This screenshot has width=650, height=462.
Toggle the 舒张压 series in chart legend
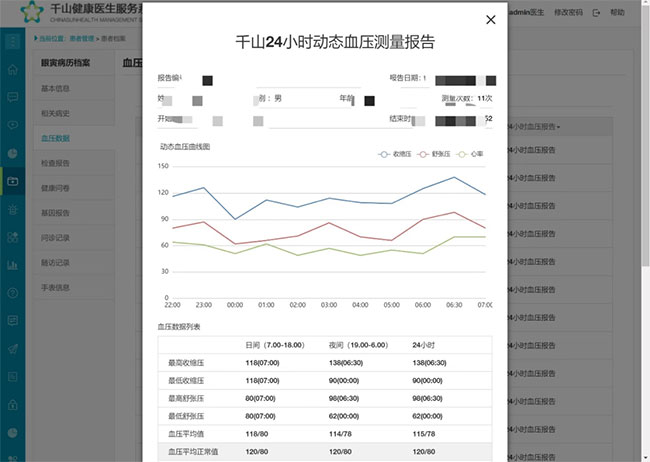point(434,154)
